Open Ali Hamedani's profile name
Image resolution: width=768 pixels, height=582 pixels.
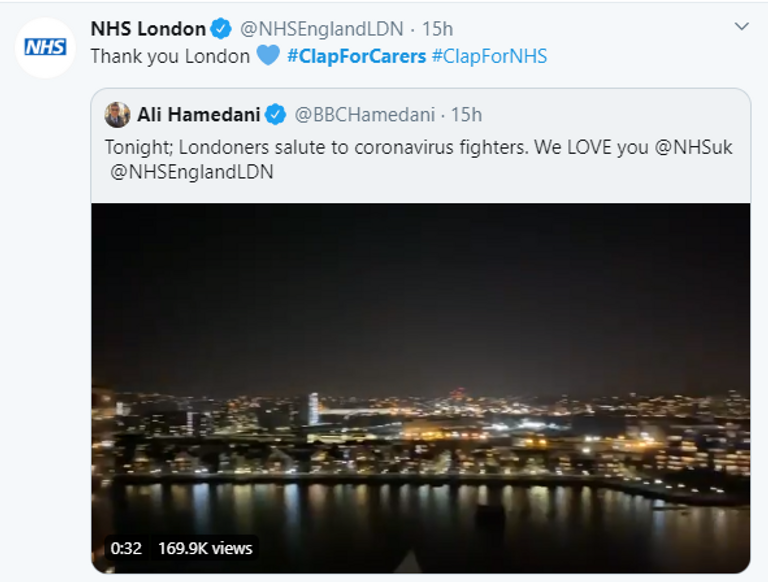[198, 115]
